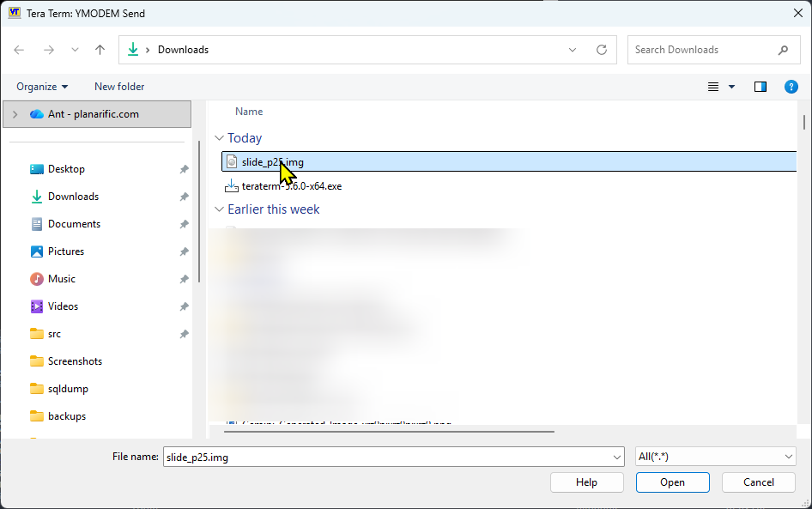812x509 pixels.
Task: Open the address bar history dropdown
Action: click(x=572, y=49)
